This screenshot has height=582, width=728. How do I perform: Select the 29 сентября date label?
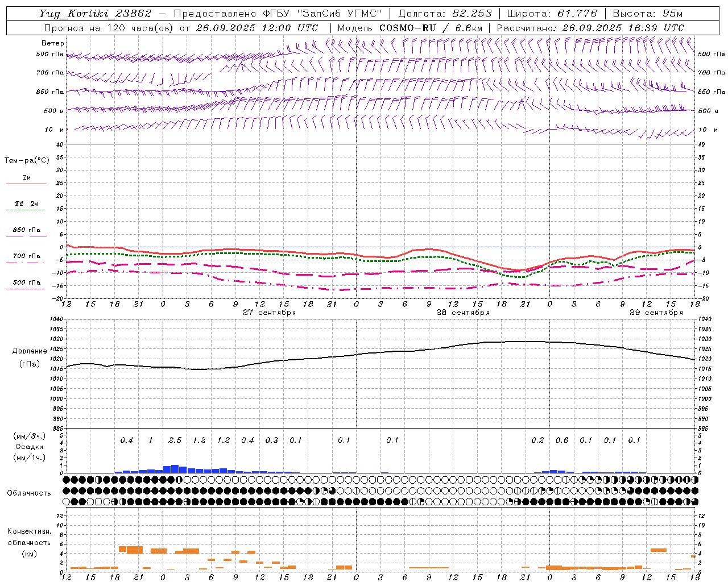click(x=656, y=313)
